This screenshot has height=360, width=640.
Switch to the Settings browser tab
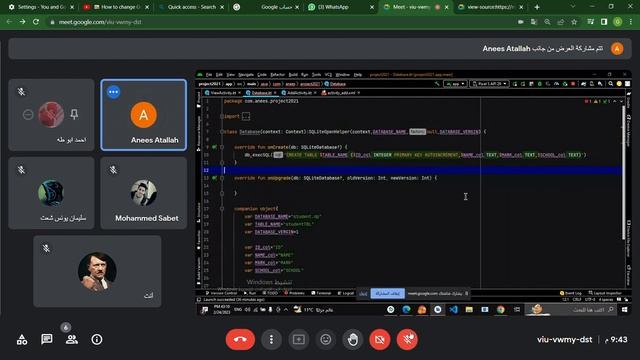point(41,7)
